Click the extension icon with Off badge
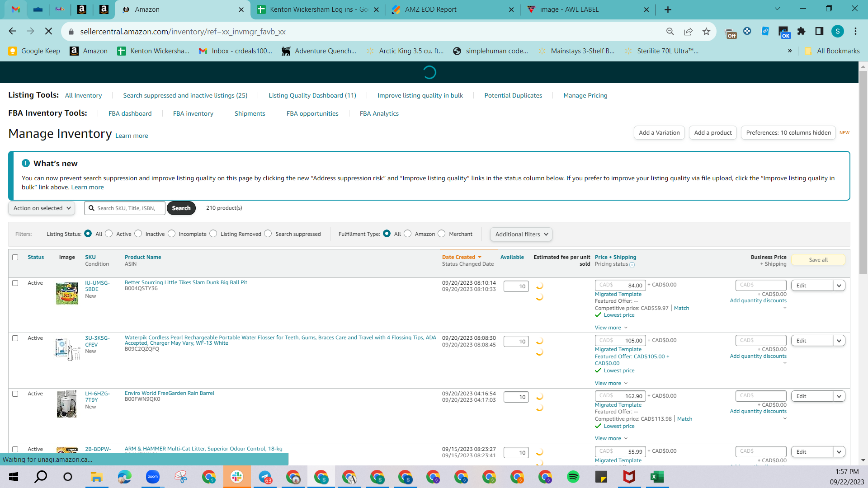Viewport: 868px width, 488px height. click(730, 33)
